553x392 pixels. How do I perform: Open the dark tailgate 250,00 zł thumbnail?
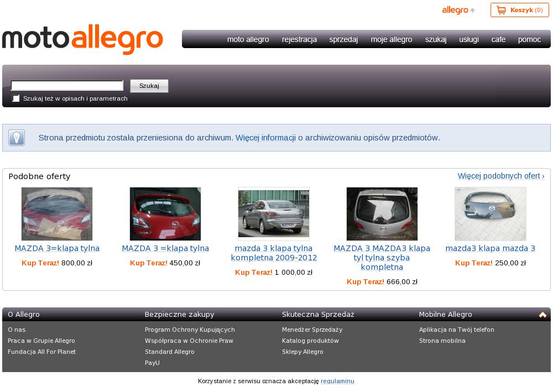click(490, 214)
